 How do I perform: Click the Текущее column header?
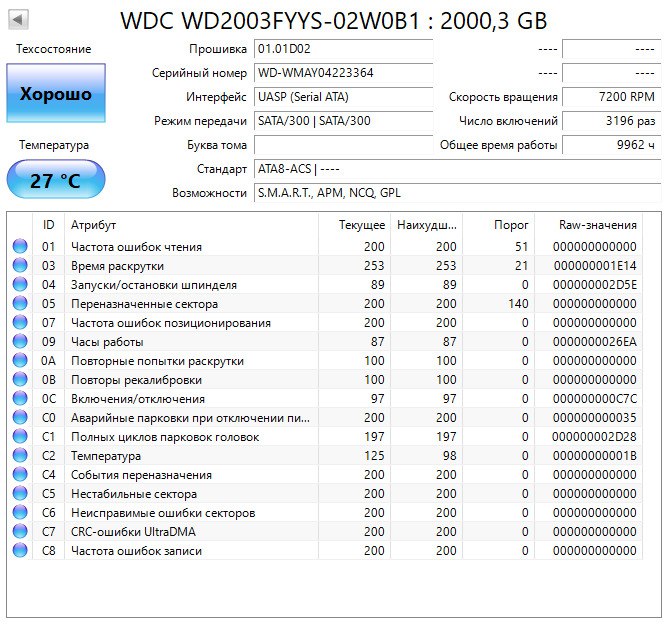[355, 224]
